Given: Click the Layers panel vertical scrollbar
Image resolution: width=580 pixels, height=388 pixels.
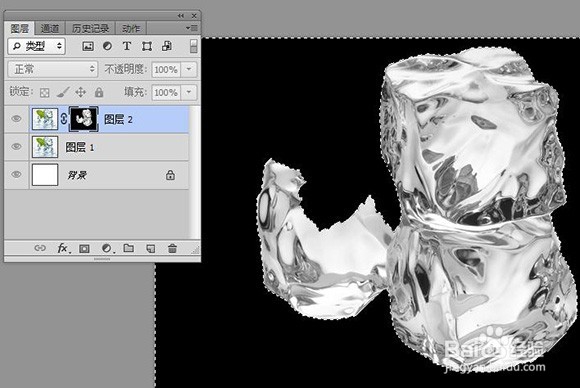Looking at the screenshot, I should coord(194,172).
